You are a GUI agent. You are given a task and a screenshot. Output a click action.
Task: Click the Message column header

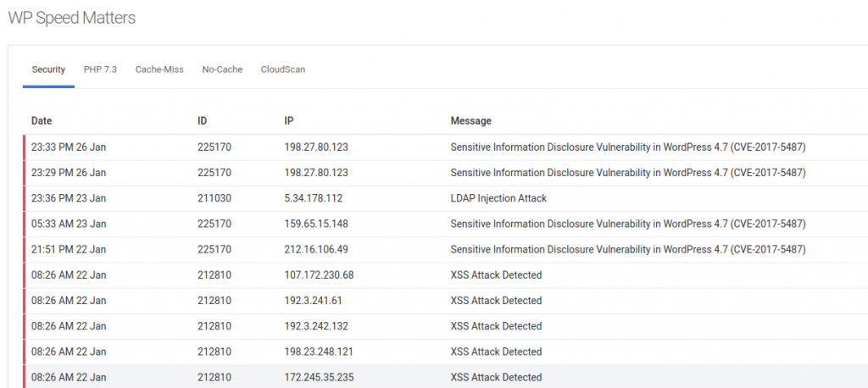coord(470,121)
